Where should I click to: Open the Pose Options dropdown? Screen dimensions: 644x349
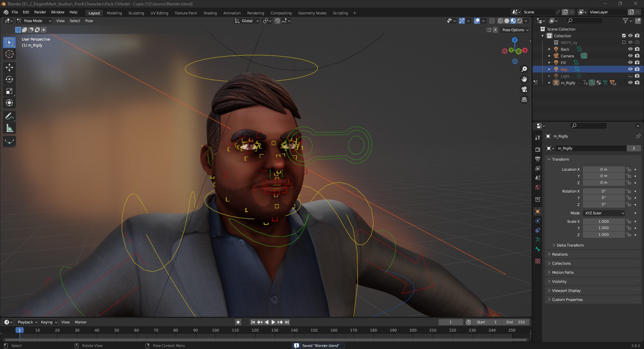[x=515, y=30]
